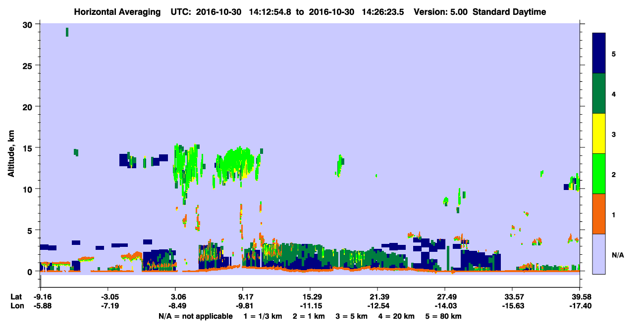Click the longitude value -14.03
Image resolution: width=644 pixels, height=330 pixels.
(445, 306)
